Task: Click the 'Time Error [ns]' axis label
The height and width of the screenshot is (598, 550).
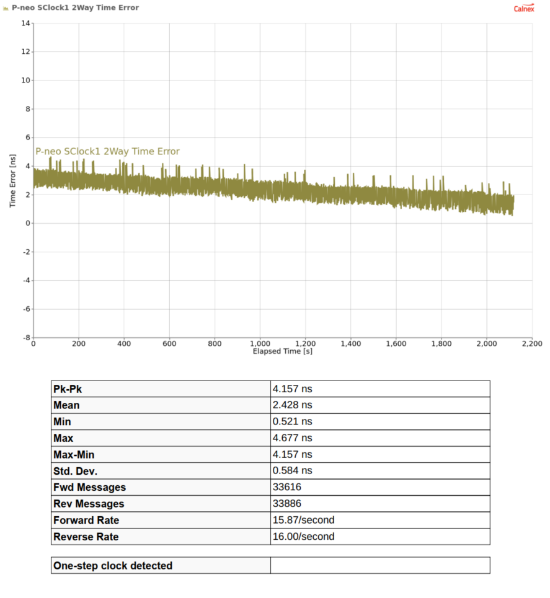Action: tap(13, 181)
